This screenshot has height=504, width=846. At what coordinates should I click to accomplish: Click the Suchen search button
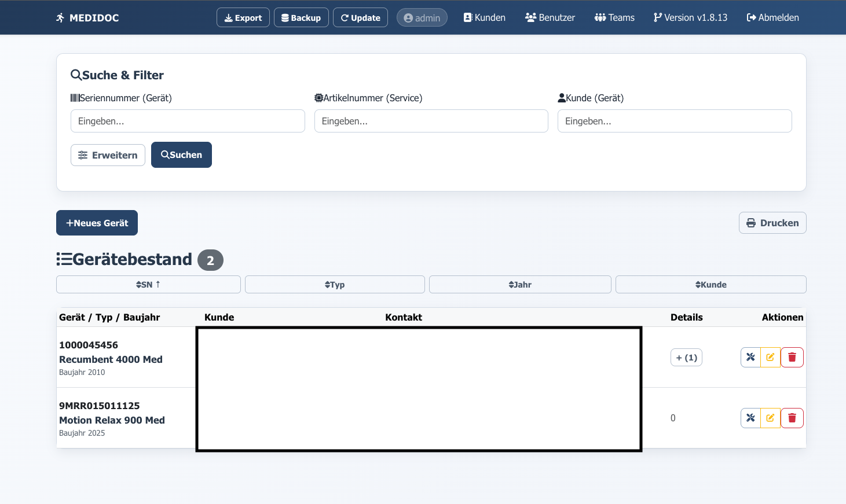pyautogui.click(x=181, y=155)
